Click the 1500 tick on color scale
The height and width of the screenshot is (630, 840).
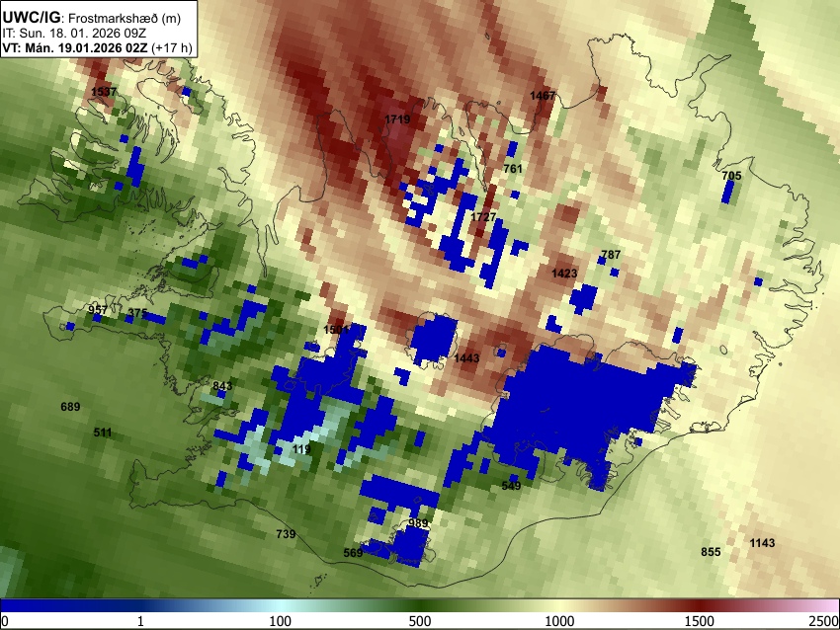pos(700,621)
